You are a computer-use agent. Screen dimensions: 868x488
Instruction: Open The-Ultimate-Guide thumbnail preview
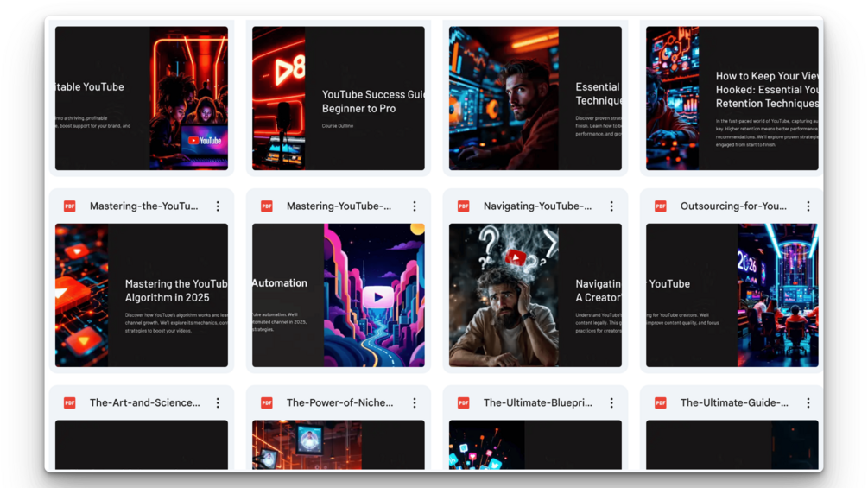coord(732,445)
